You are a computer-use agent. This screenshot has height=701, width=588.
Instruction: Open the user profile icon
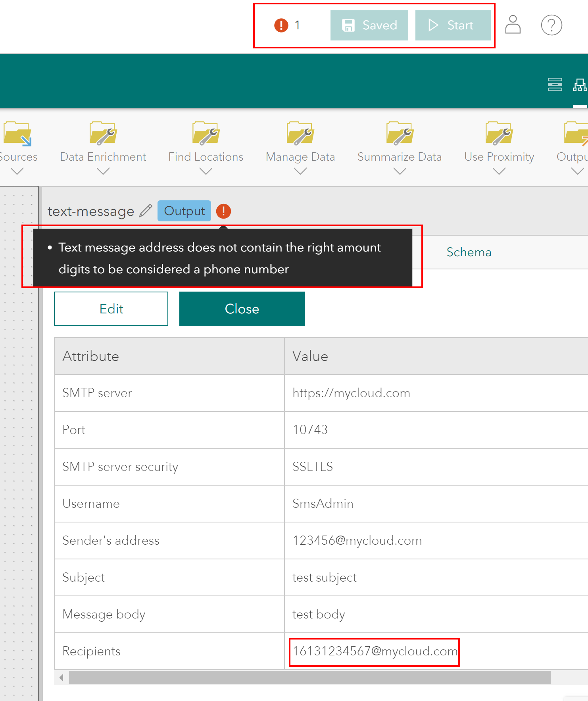pos(513,25)
